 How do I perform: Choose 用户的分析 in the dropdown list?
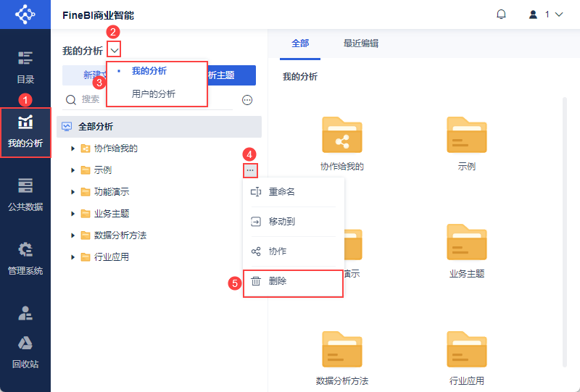pos(154,94)
